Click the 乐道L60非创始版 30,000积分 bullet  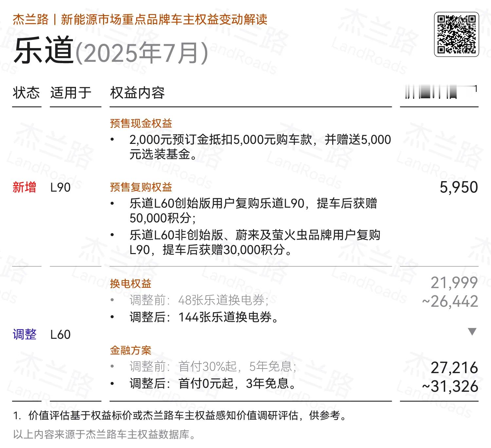245,242
